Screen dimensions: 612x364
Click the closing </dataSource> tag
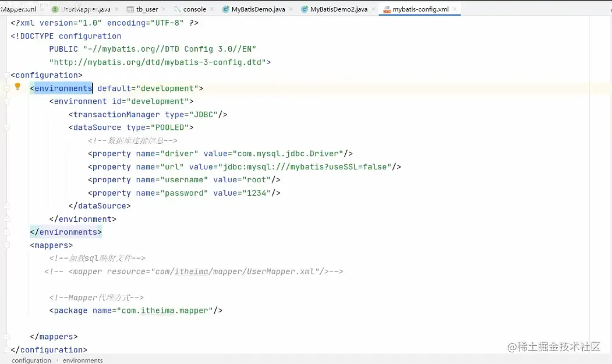(x=100, y=206)
